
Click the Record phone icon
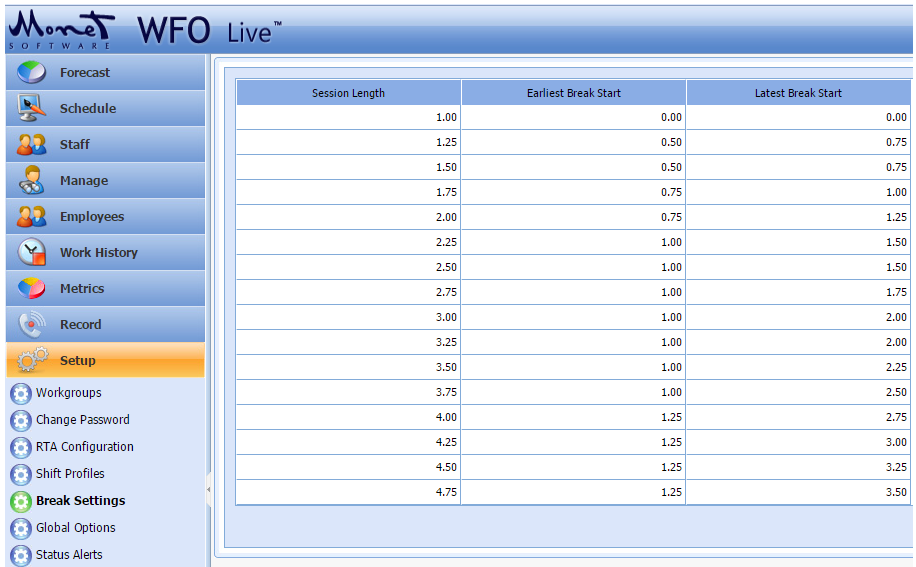click(32, 325)
